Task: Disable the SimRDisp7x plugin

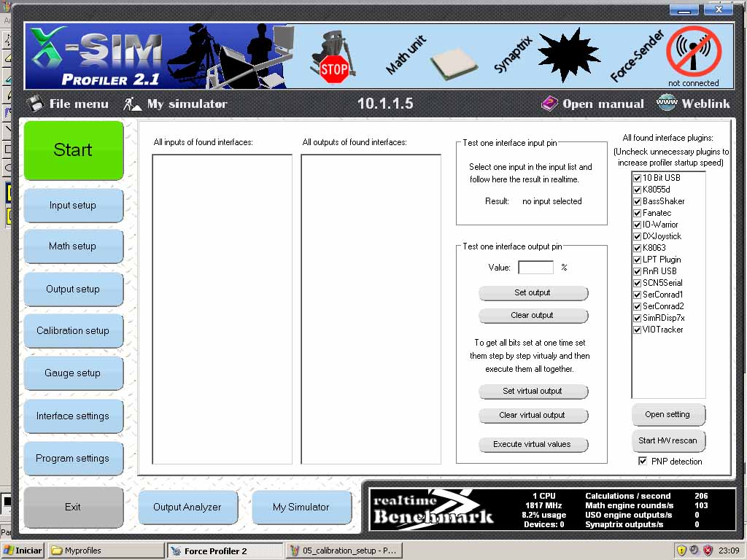Action: [637, 318]
